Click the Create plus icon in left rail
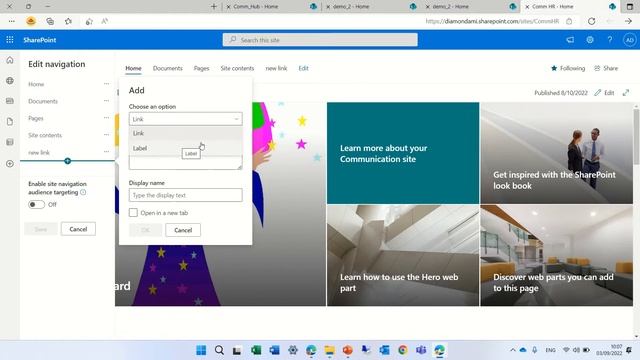The image size is (640, 360). pyautogui.click(x=10, y=164)
